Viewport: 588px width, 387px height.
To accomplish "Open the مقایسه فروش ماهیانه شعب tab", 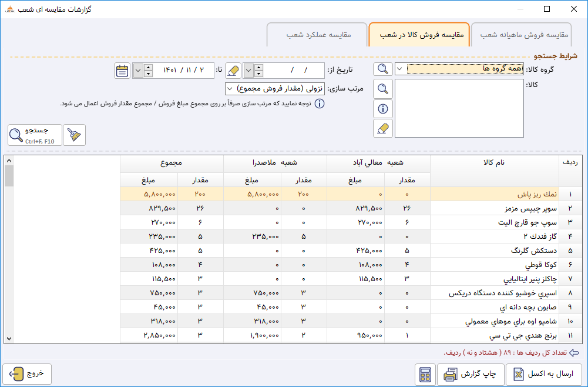I will tap(521, 35).
